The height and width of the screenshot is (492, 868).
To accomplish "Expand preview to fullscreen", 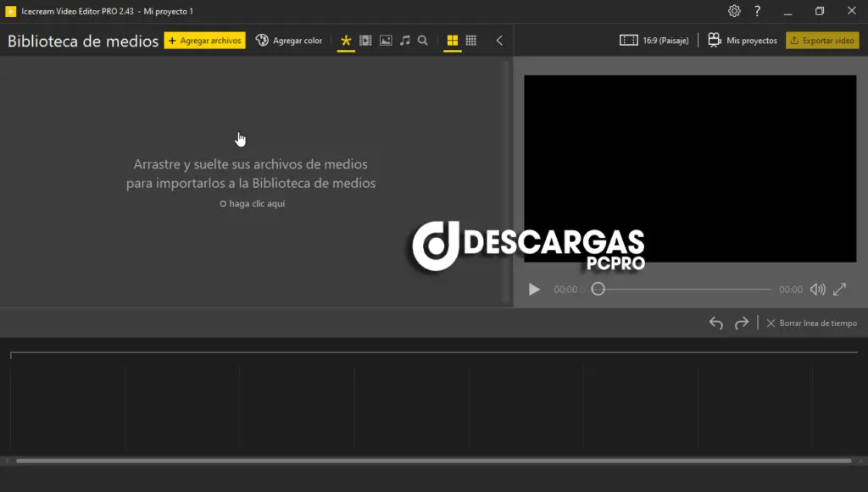I will [x=840, y=290].
